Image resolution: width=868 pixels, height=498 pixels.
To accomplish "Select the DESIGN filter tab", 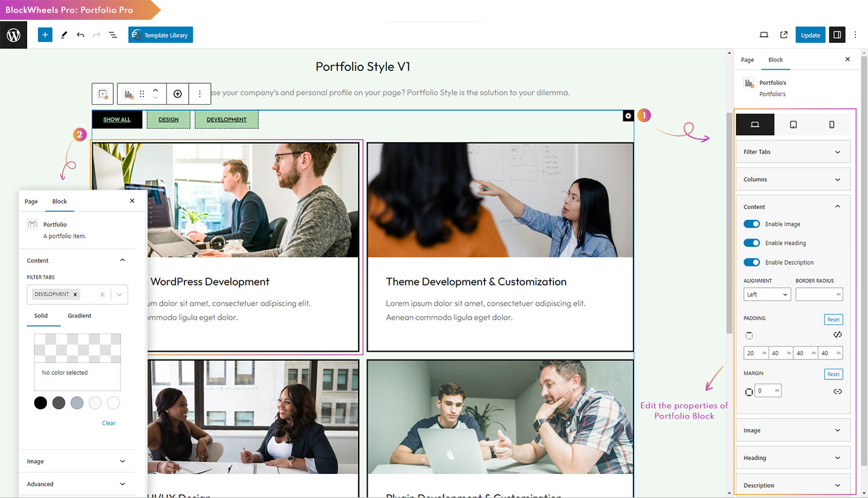I will pyautogui.click(x=169, y=119).
